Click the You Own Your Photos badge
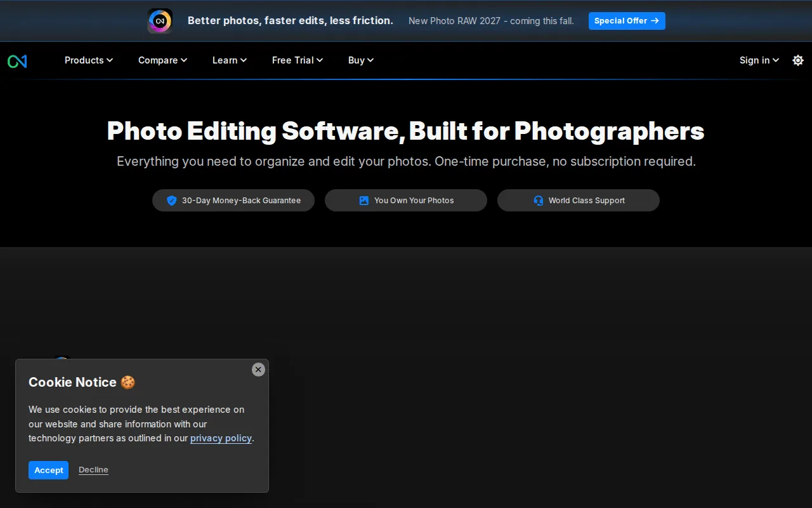 click(406, 201)
